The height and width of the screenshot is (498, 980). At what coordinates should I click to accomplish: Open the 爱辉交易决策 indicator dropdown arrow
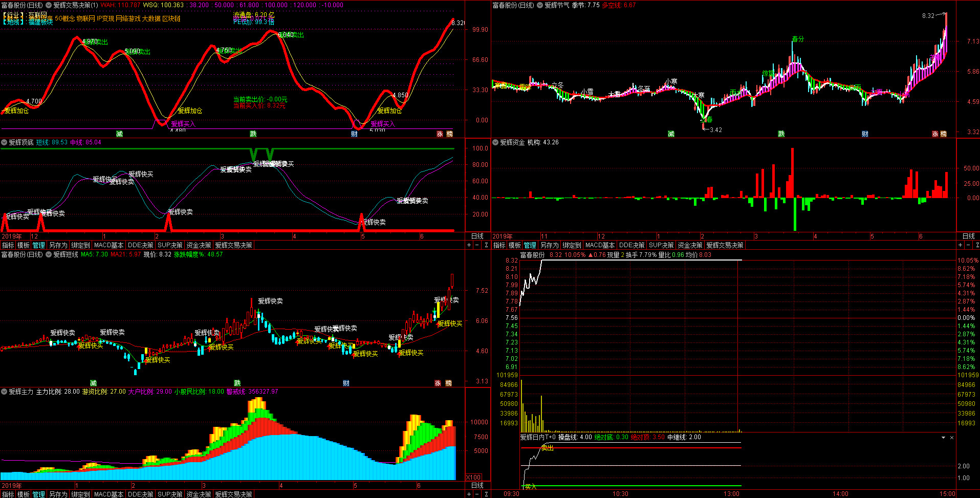(x=49, y=5)
